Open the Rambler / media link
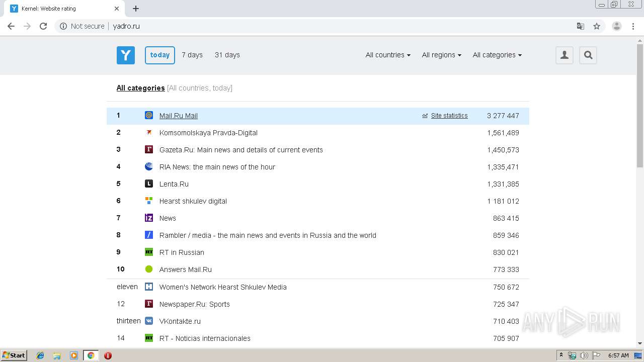The height and width of the screenshot is (362, 644). (268, 235)
